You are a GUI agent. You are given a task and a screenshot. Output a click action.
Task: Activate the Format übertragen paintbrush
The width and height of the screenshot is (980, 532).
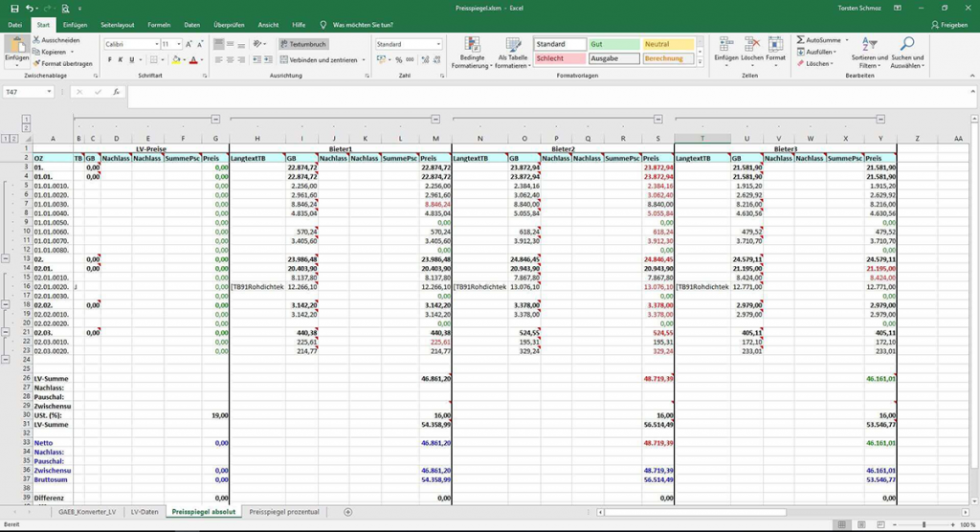pos(62,63)
